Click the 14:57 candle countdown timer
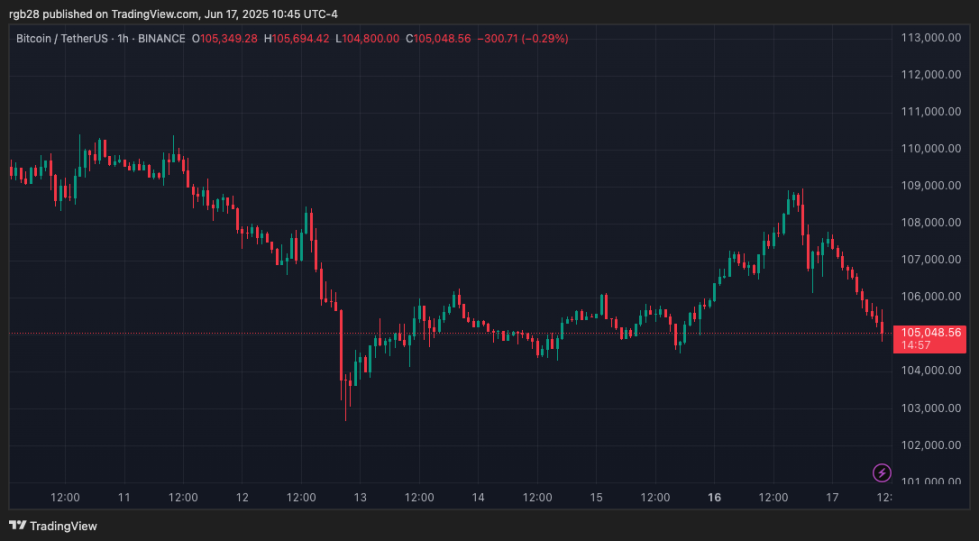This screenshot has width=979, height=541. [x=917, y=345]
